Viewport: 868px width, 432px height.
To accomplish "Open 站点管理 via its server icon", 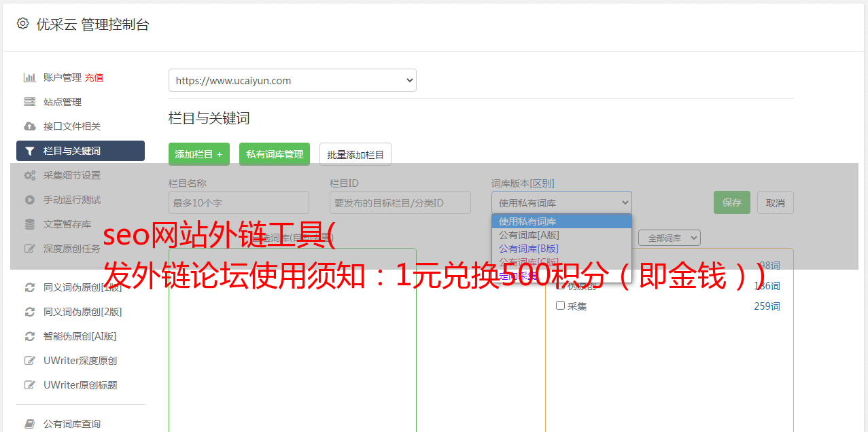I will 29,102.
